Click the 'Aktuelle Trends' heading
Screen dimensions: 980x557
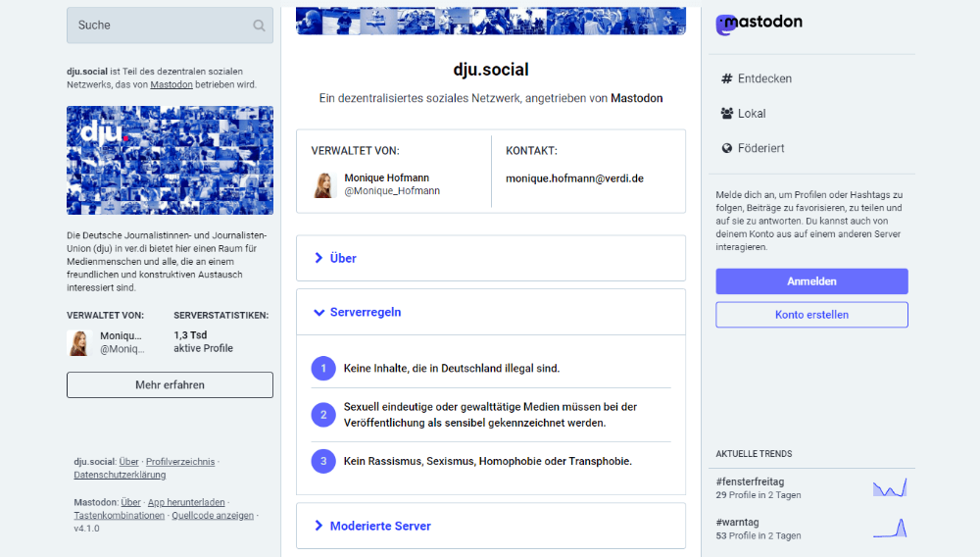pos(754,454)
